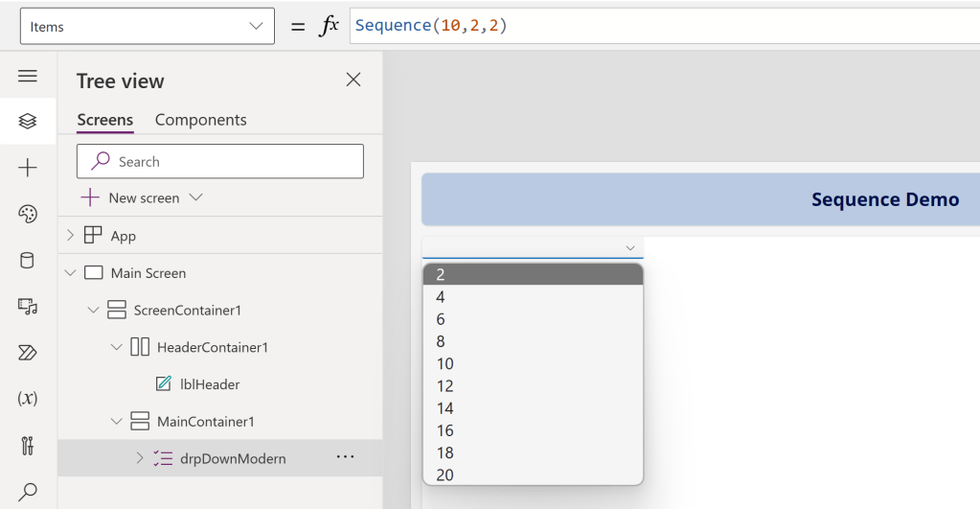Open the Items property dropdown

coord(147,27)
